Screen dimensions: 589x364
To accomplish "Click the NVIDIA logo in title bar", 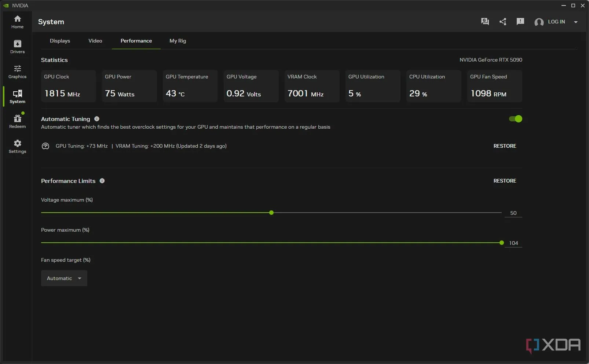I will click(x=6, y=5).
